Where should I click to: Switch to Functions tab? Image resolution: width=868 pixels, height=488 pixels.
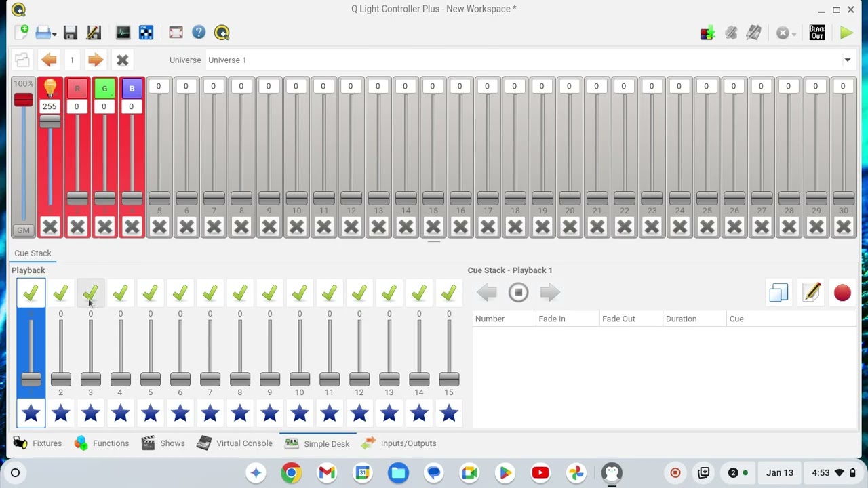point(102,443)
